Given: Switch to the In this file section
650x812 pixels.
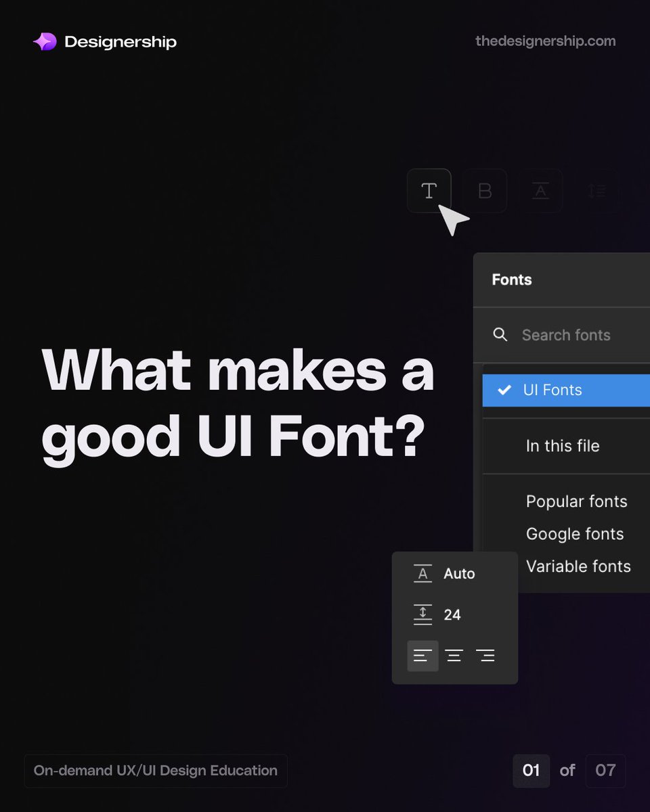Looking at the screenshot, I should (562, 446).
